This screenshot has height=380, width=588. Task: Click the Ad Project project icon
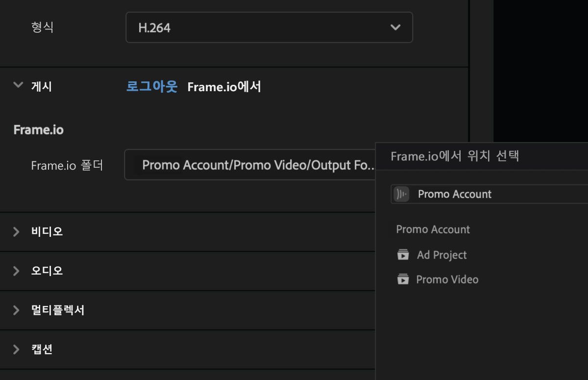(x=403, y=255)
